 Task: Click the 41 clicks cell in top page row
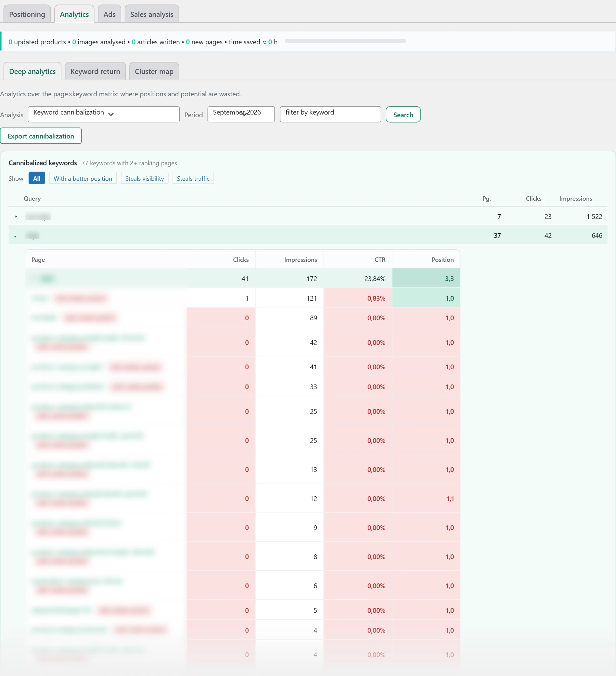coord(221,279)
